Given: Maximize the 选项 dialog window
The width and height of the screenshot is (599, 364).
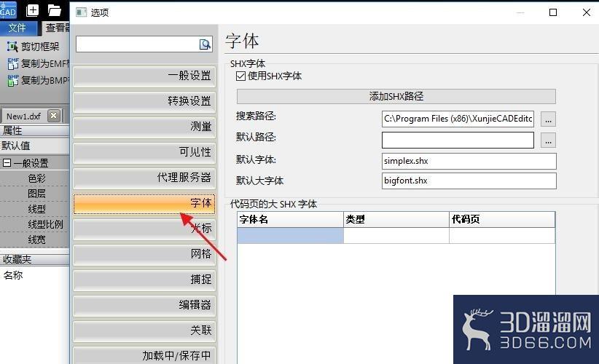Looking at the screenshot, I should coord(553,12).
